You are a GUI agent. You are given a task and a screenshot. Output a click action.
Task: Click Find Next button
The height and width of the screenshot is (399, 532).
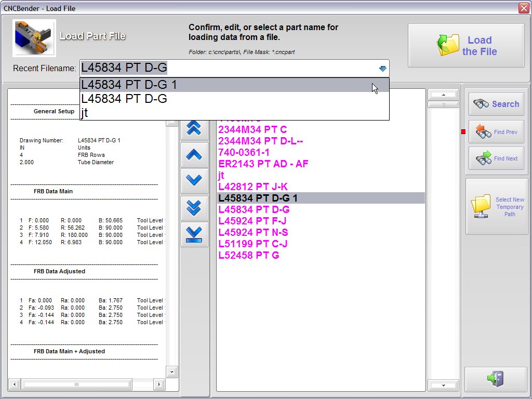point(496,158)
